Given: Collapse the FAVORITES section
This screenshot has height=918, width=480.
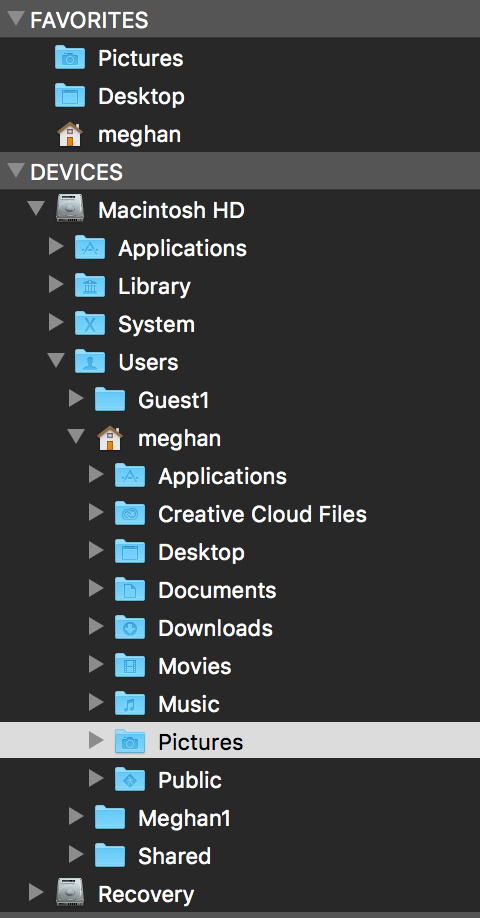Looking at the screenshot, I should click(15, 20).
